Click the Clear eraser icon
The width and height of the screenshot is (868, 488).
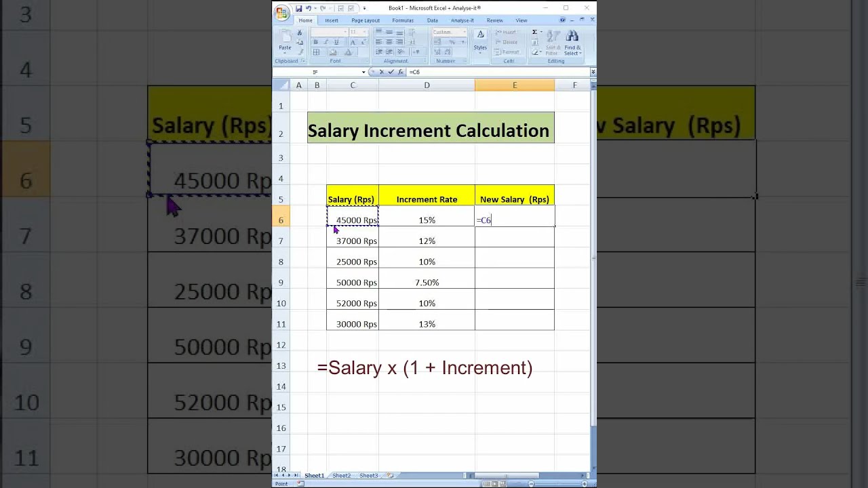point(535,52)
